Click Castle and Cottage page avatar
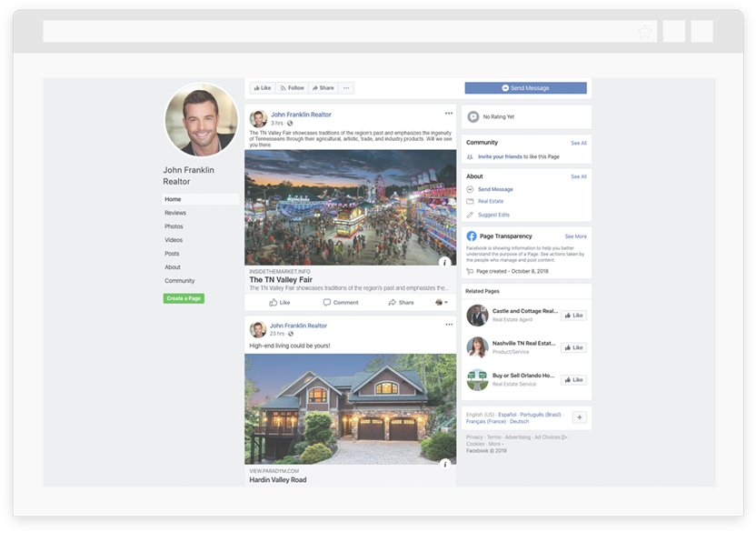 [477, 316]
